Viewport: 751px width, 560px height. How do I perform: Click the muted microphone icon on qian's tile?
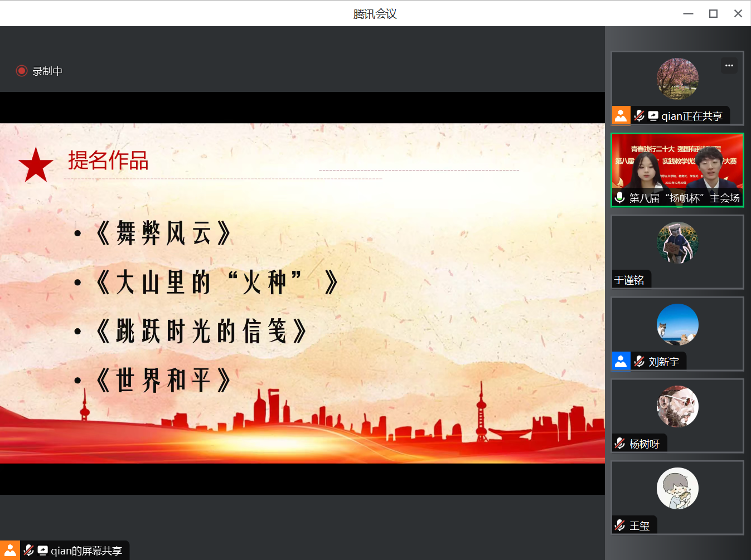pos(639,115)
